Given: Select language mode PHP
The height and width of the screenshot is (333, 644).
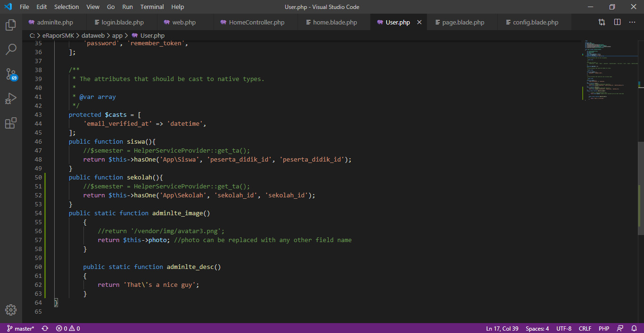Looking at the screenshot, I should click(604, 329).
